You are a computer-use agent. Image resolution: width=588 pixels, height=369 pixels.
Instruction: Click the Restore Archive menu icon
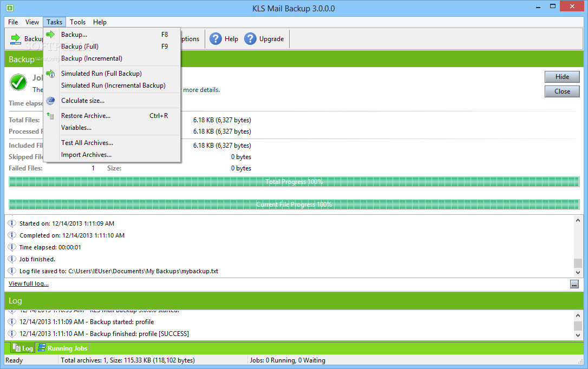click(x=50, y=116)
